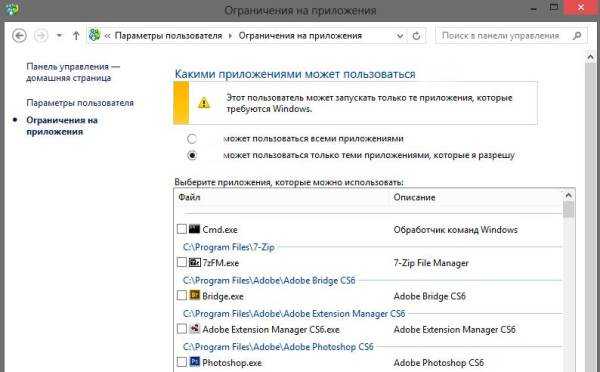This screenshot has width=600, height=372.
Task: Expand breadcrumb arrow after Параметры пользователя
Action: pos(230,36)
